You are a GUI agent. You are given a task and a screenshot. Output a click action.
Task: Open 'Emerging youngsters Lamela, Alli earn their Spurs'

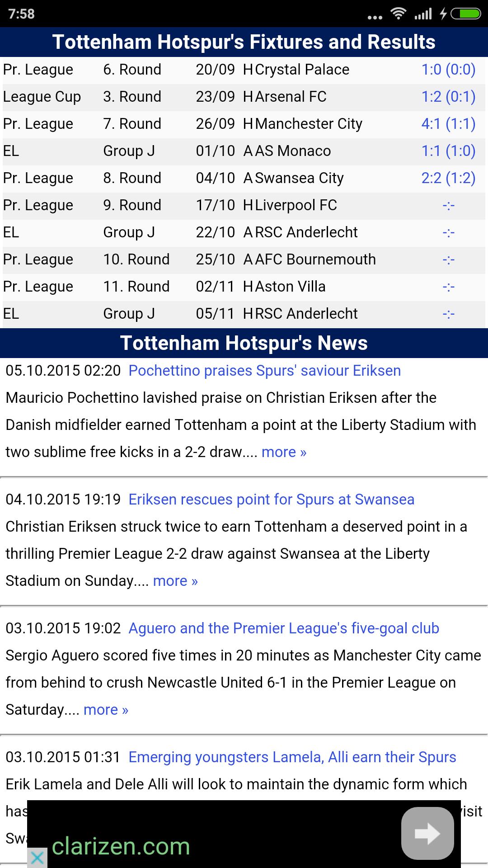tap(291, 756)
